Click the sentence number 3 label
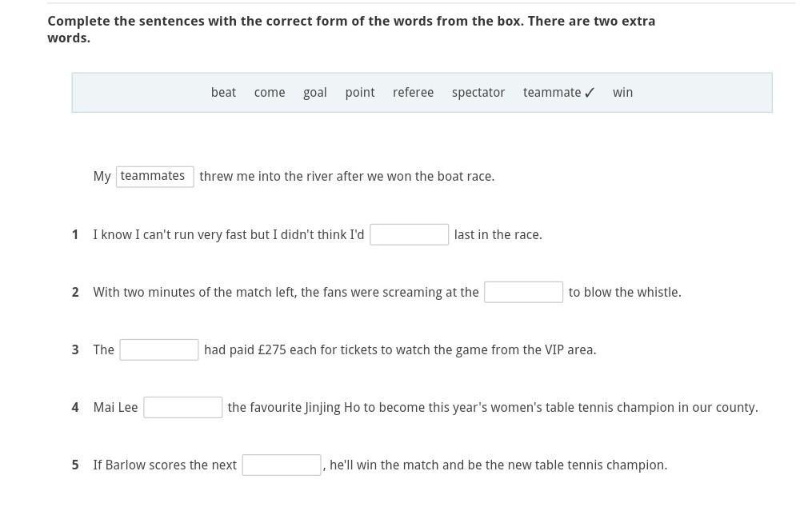The width and height of the screenshot is (812, 507). [75, 349]
